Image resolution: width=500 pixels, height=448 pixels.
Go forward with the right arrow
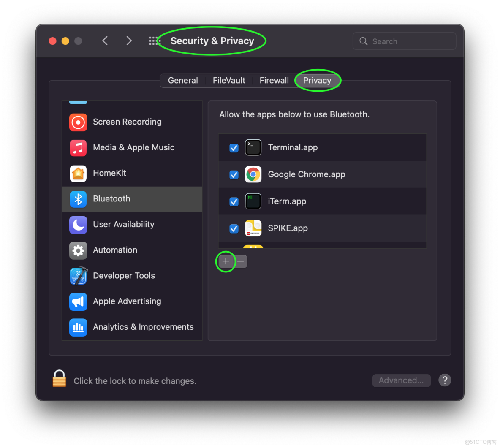[129, 41]
